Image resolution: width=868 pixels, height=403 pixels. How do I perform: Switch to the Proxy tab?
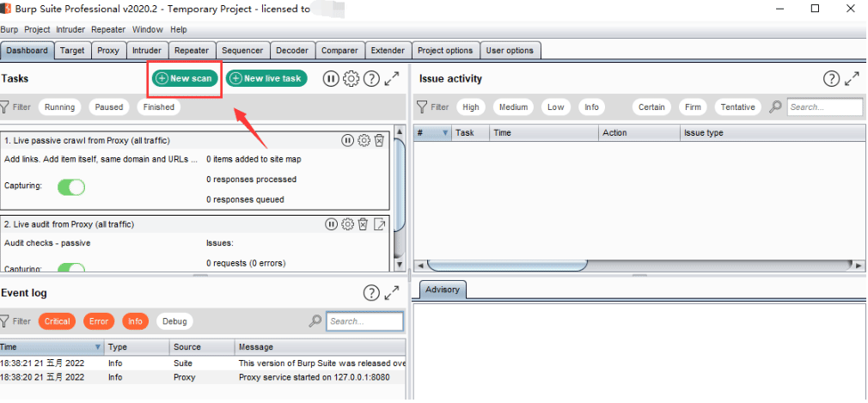[108, 51]
